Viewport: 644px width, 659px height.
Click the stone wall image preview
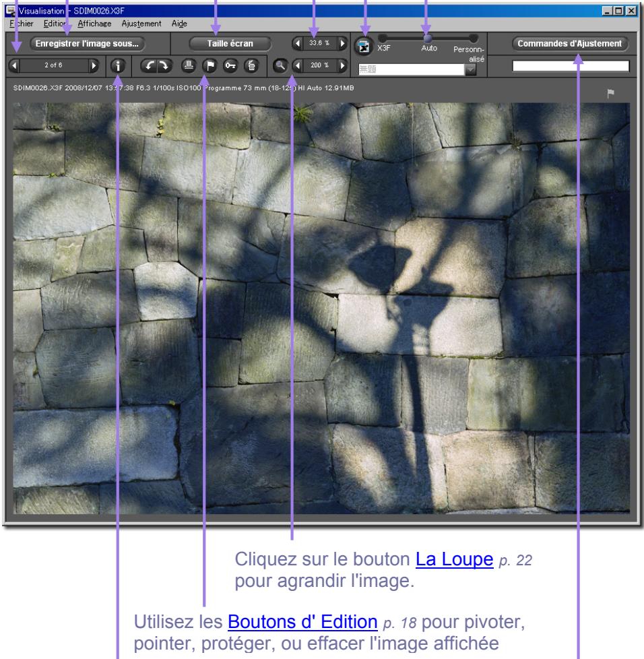321,308
